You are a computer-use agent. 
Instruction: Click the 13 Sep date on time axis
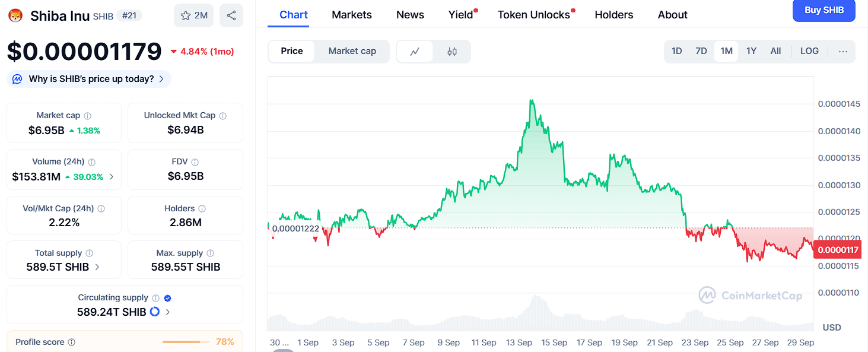click(519, 343)
